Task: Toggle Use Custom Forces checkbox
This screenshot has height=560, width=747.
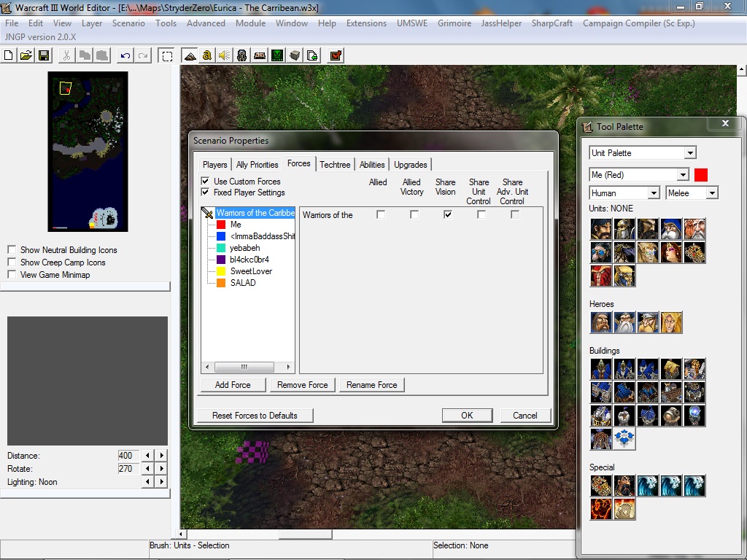Action: (205, 181)
